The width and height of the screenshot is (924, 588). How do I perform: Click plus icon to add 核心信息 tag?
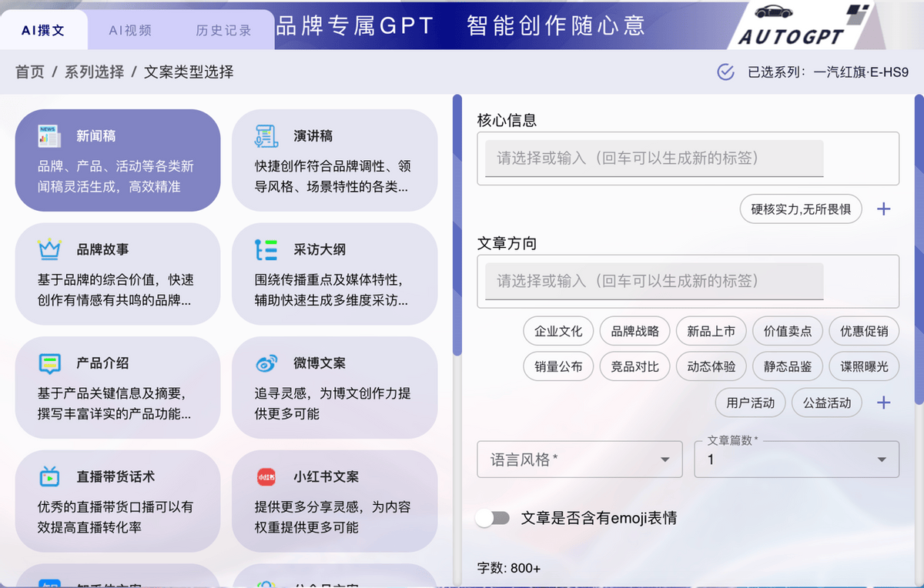884,209
